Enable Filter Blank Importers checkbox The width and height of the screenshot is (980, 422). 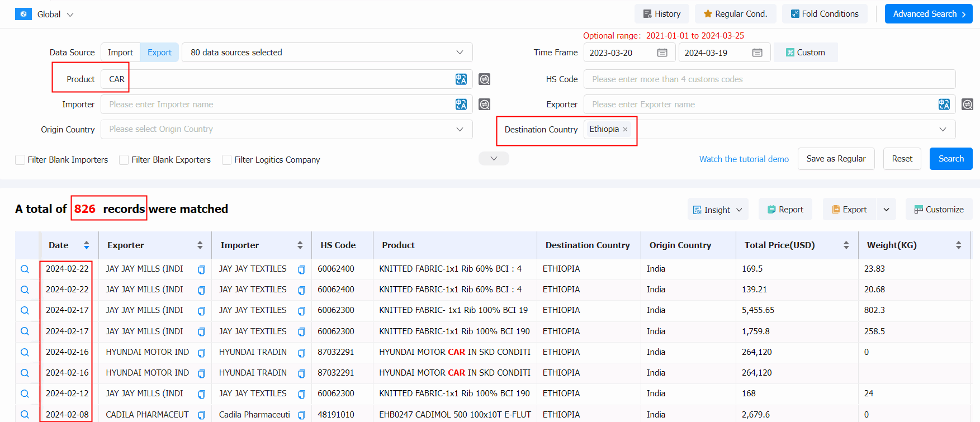pyautogui.click(x=20, y=160)
